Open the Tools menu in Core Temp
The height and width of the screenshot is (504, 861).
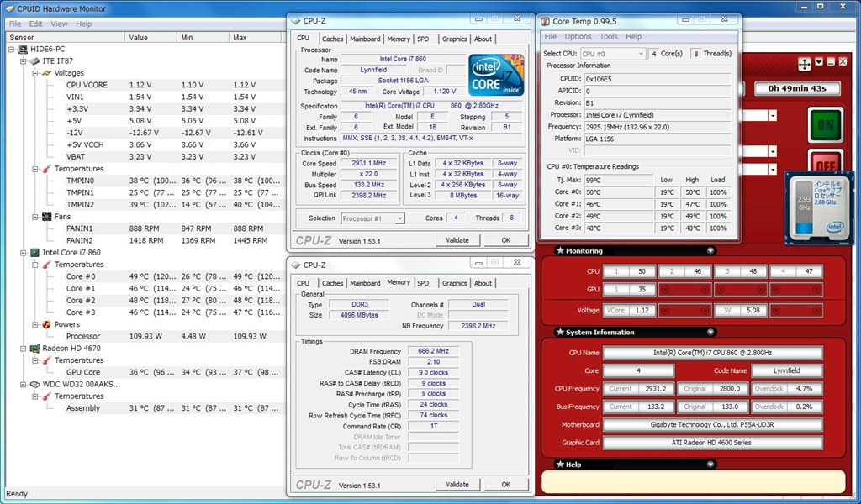click(609, 36)
